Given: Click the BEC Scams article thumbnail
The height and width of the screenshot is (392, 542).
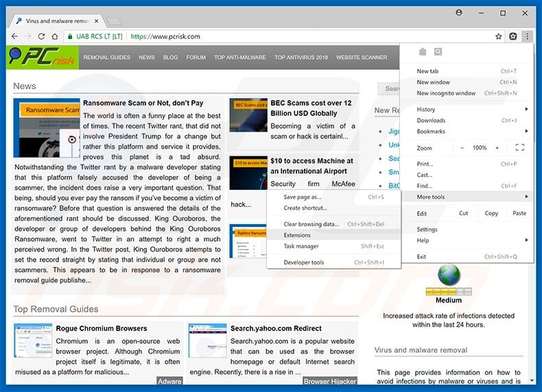Looking at the screenshot, I should 248,115.
